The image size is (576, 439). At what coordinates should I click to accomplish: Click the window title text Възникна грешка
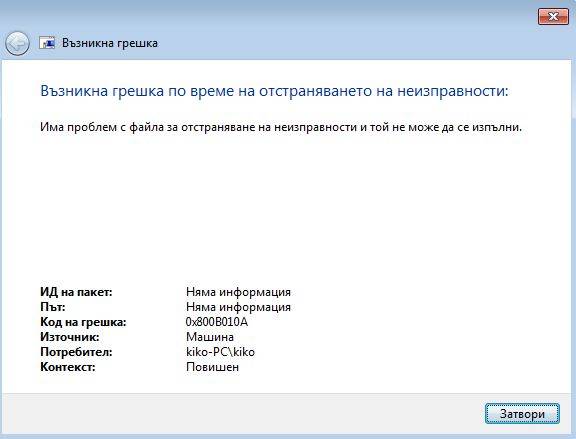tap(110, 43)
